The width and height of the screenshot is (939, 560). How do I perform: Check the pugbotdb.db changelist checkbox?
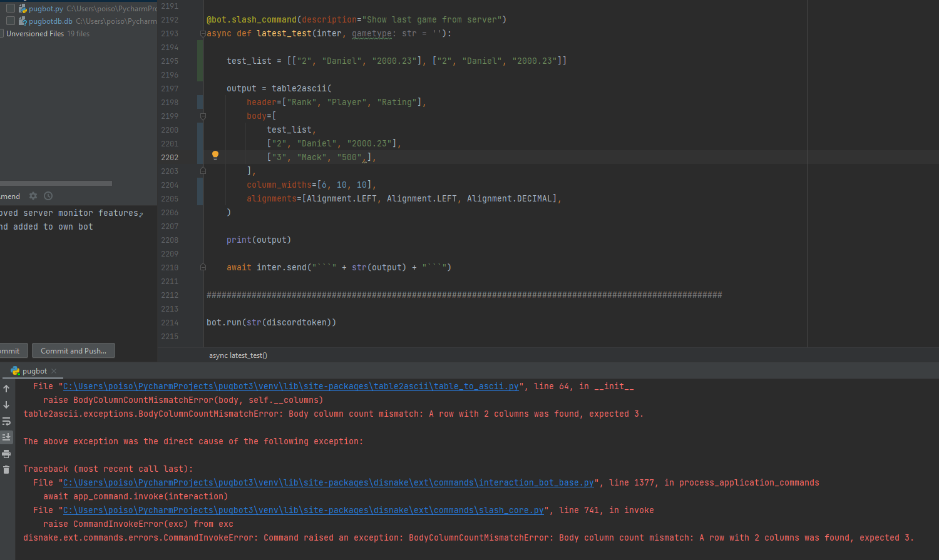click(x=9, y=20)
